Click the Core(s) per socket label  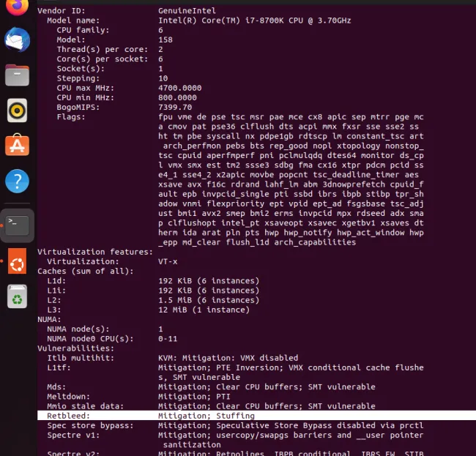(103, 59)
